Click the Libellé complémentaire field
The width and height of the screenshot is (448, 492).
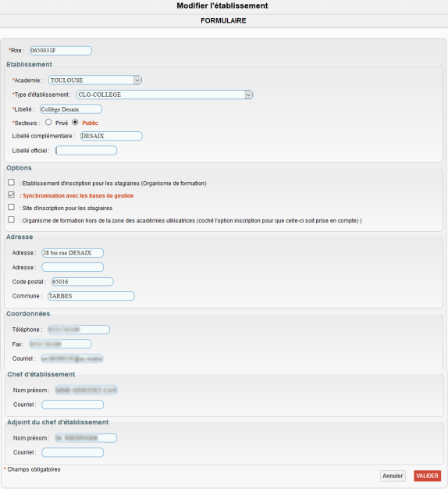click(x=112, y=136)
